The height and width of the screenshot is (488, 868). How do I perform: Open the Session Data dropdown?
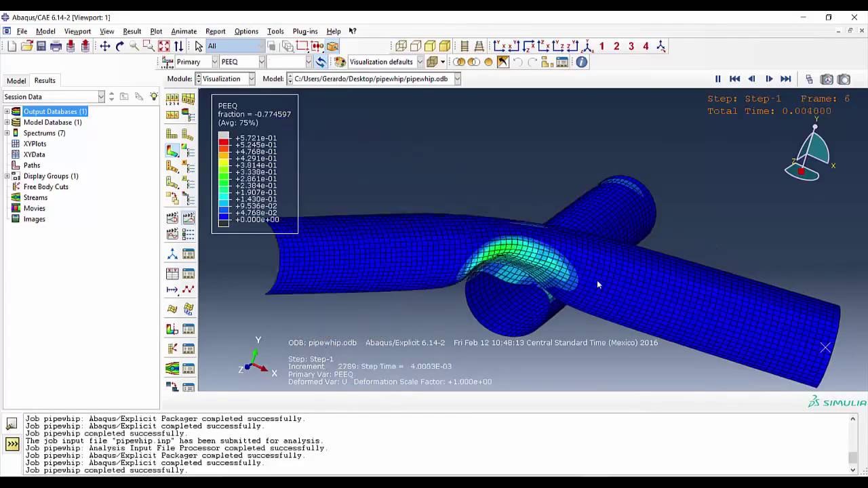pos(101,97)
